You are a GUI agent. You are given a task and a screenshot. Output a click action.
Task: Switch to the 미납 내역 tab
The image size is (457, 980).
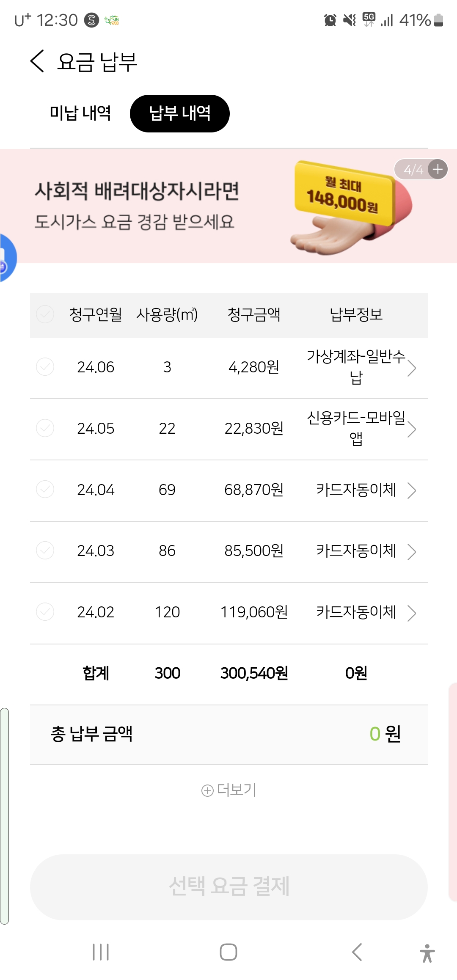[80, 113]
